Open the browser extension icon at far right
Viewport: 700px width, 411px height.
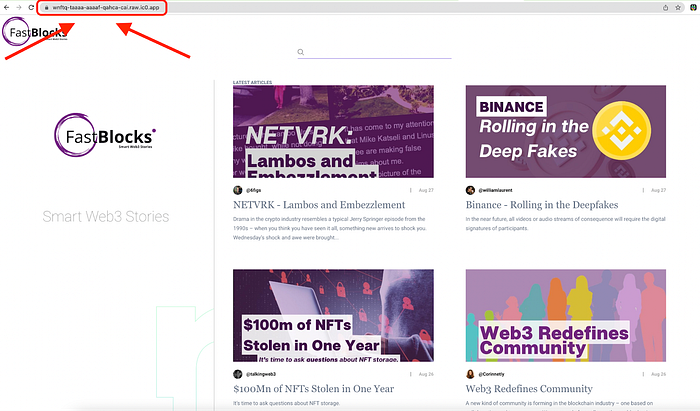pyautogui.click(x=694, y=8)
